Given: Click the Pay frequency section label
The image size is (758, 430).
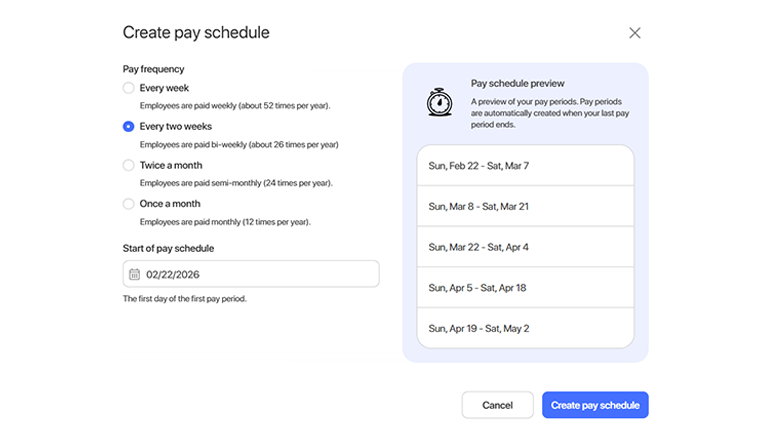Looking at the screenshot, I should 151,69.
